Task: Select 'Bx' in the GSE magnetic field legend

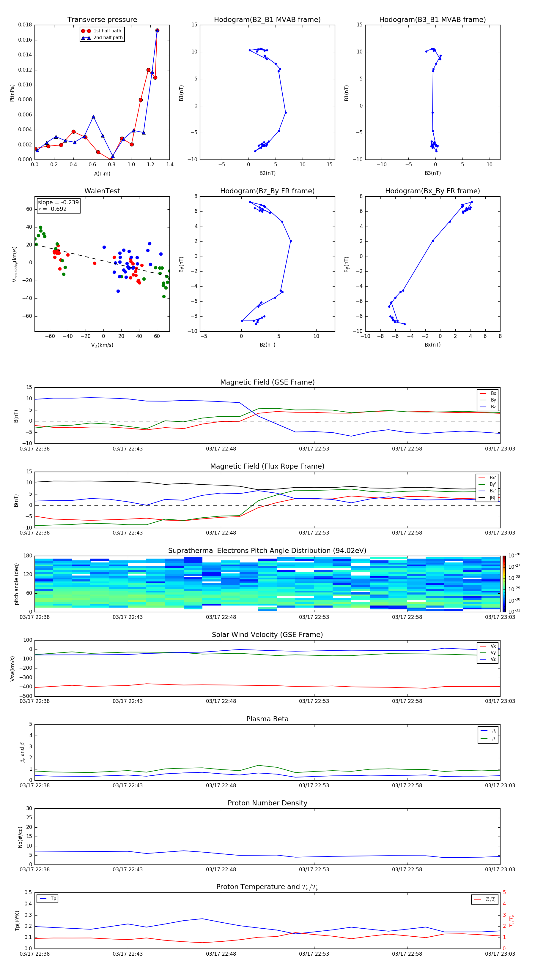Action: click(x=488, y=393)
